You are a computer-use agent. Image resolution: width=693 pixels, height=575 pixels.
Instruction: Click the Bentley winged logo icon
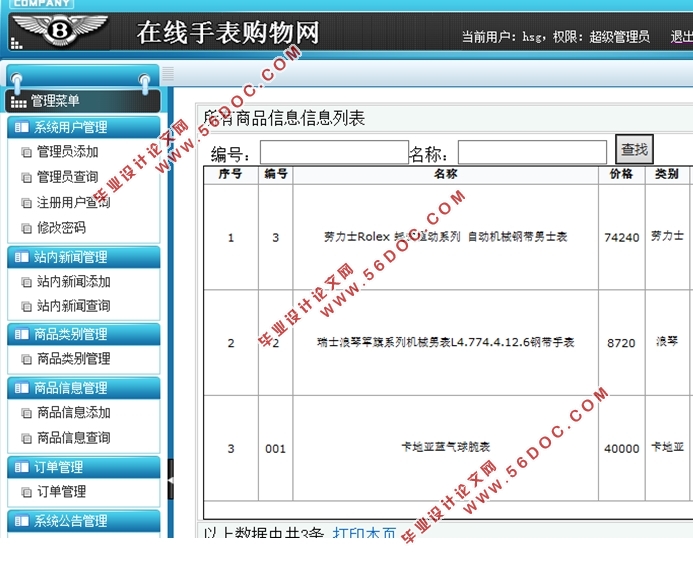60,31
